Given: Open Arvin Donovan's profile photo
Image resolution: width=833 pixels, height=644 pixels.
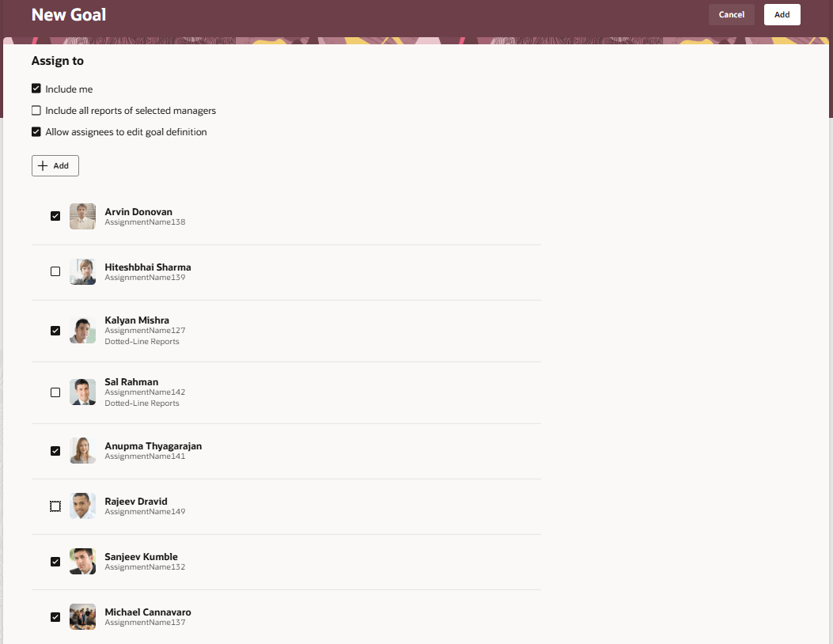Looking at the screenshot, I should point(82,215).
